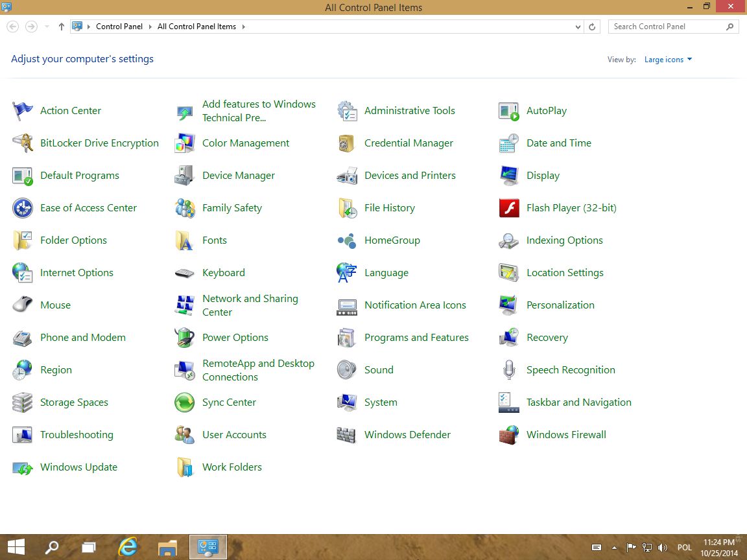Screen dimensions: 747x560
Task: Click the Flash Player red icon
Action: point(509,208)
